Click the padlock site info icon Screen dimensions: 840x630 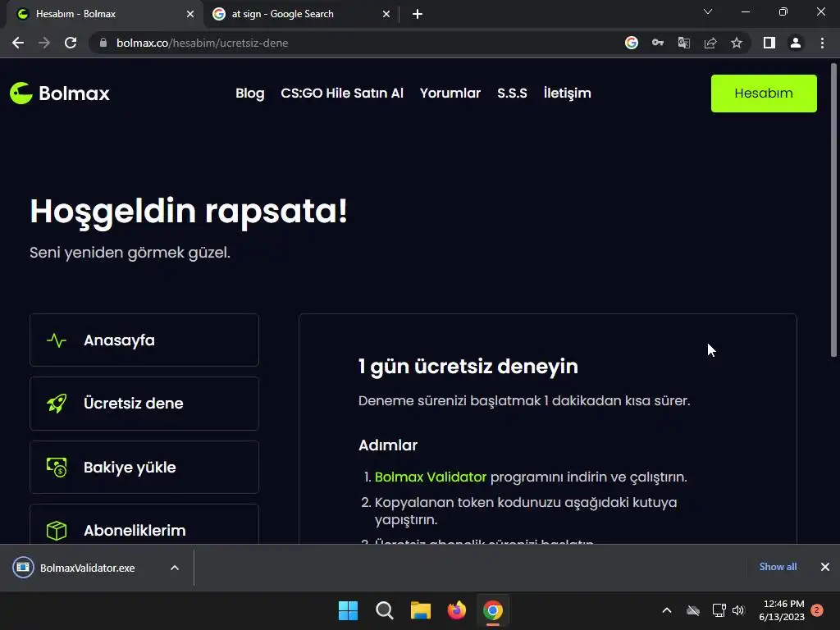tap(103, 43)
